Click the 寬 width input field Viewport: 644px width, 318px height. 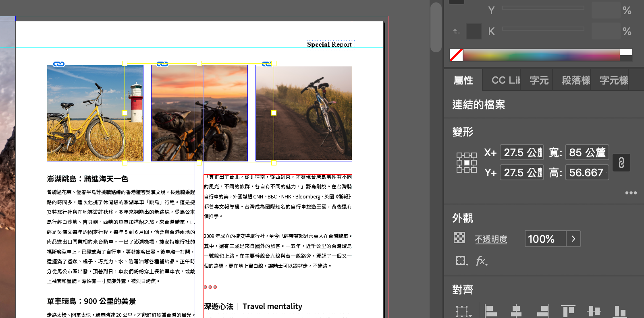pyautogui.click(x=587, y=153)
